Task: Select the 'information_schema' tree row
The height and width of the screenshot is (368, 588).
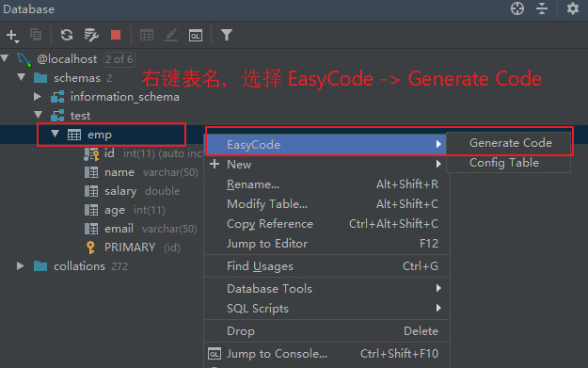Action: (125, 97)
